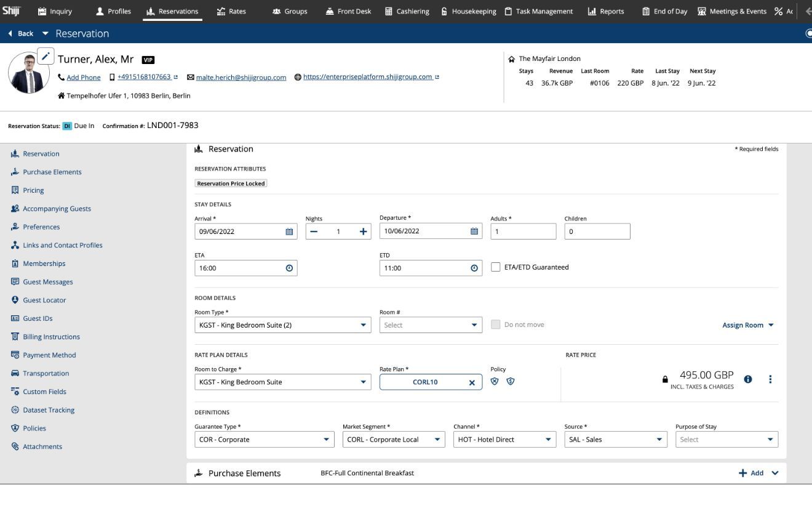The height and width of the screenshot is (508, 812).
Task: Clear the CORL10 rate plan
Action: click(472, 382)
